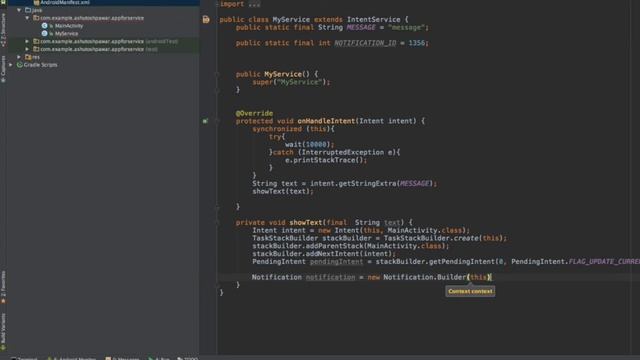Screen dimensions: 640x360
Task: Expand the Gradle Scripts node arrow
Action: [x=11, y=65]
